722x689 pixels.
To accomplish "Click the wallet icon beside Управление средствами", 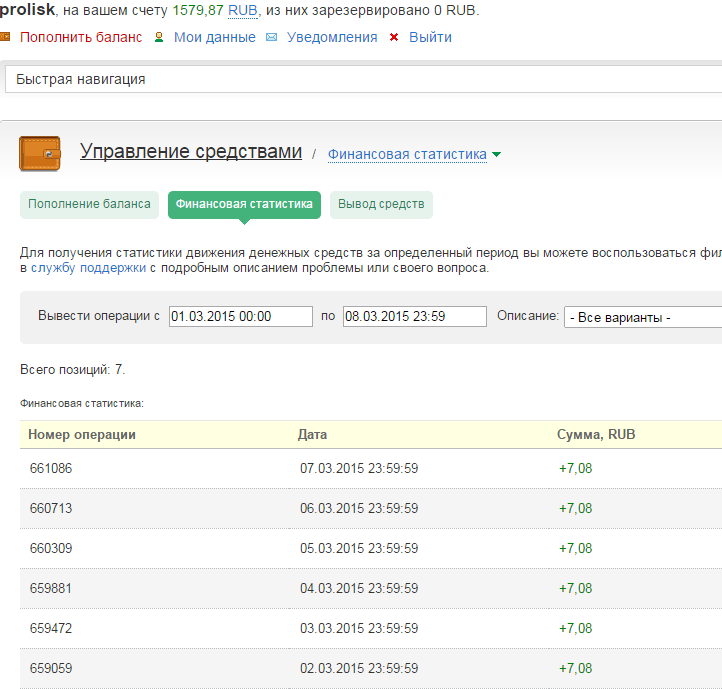I will coord(40,153).
